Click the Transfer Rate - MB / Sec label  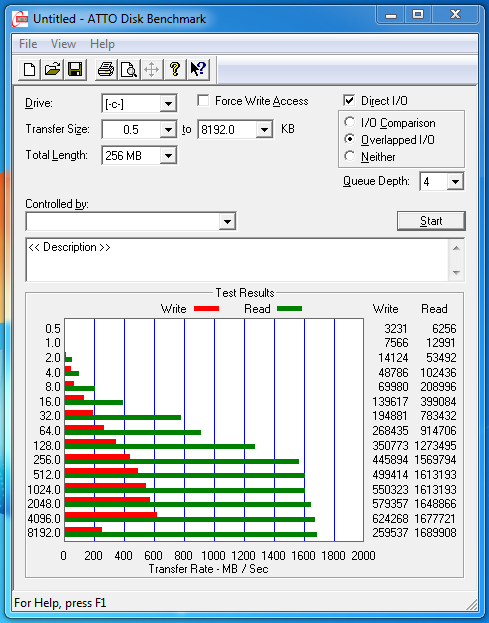209,569
